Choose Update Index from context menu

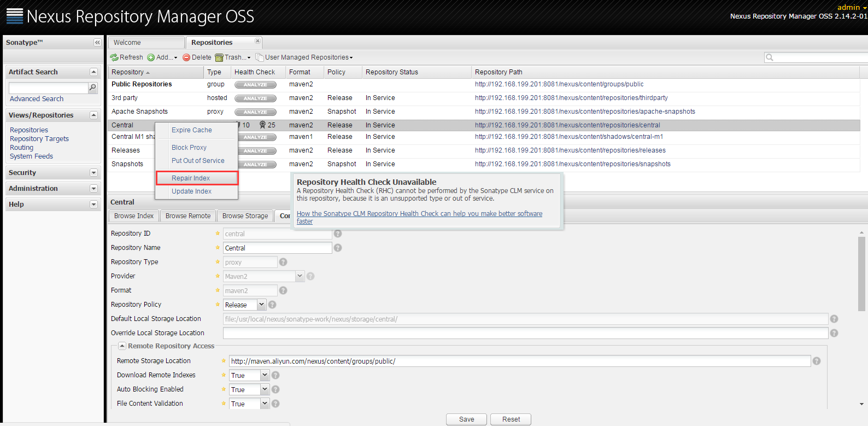click(196, 191)
